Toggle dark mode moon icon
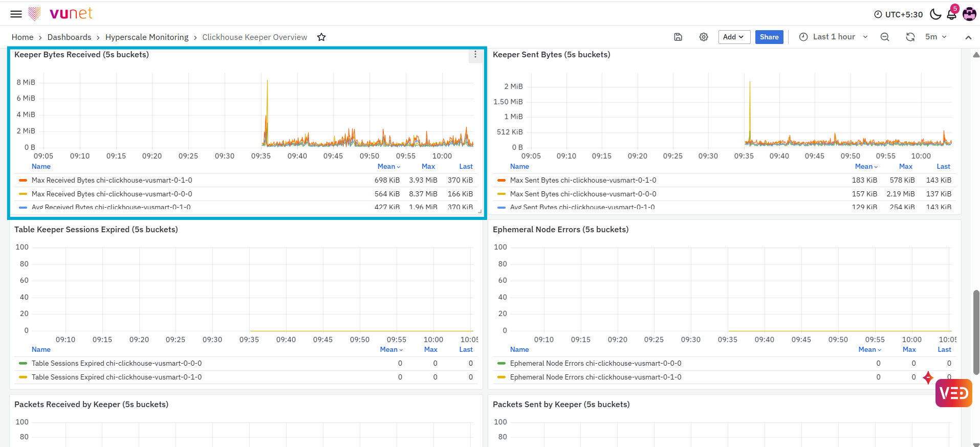The width and height of the screenshot is (980, 447). [x=935, y=14]
